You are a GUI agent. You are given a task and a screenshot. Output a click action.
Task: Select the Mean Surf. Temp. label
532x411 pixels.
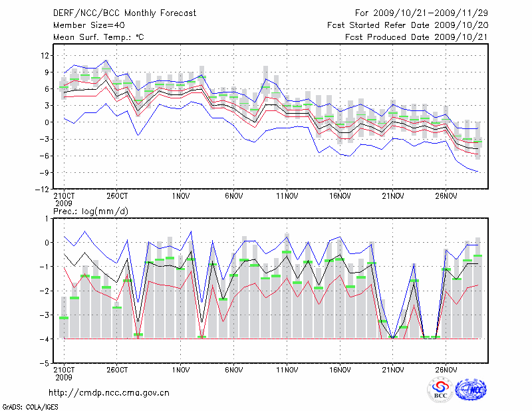98,37
